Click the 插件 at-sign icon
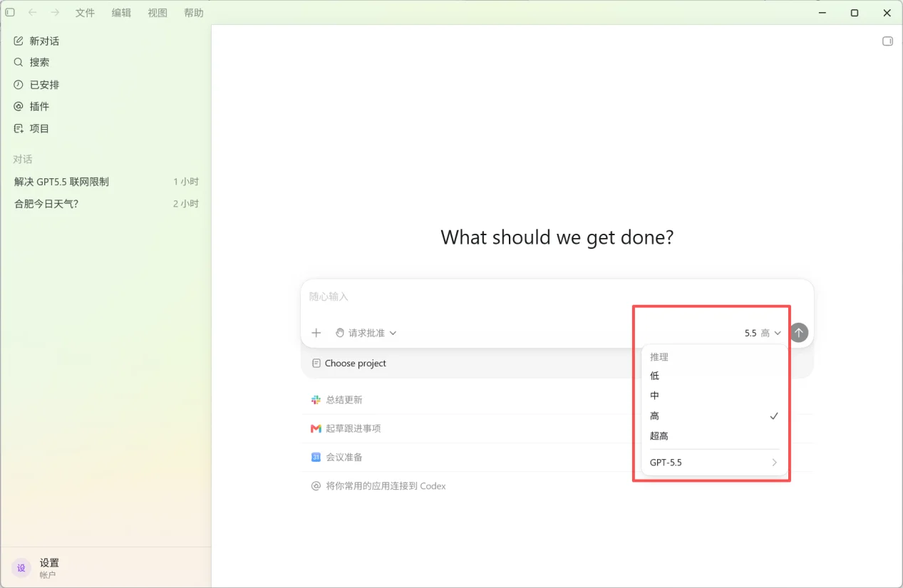Screen dimensions: 903x588 [19, 106]
